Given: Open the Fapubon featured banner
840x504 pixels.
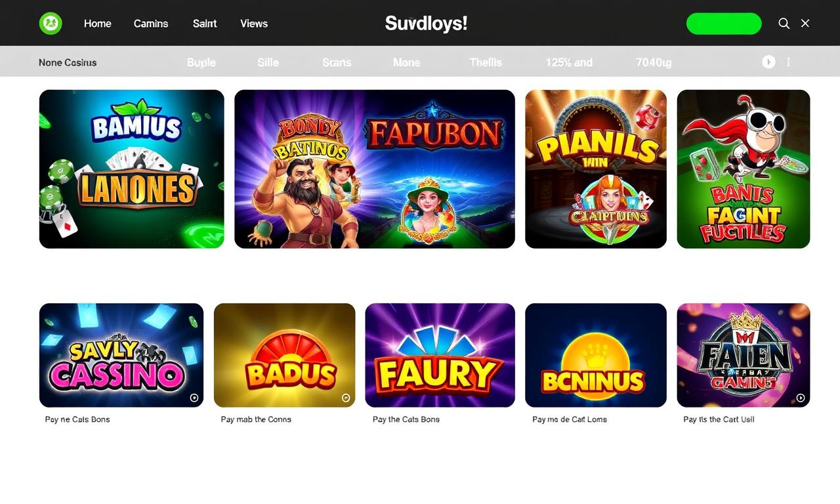Looking at the screenshot, I should [x=375, y=169].
